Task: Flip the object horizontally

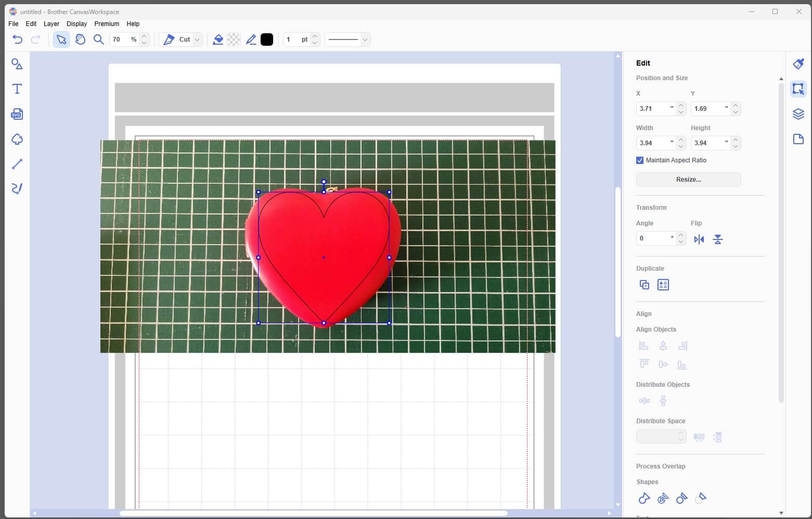Action: pos(699,239)
